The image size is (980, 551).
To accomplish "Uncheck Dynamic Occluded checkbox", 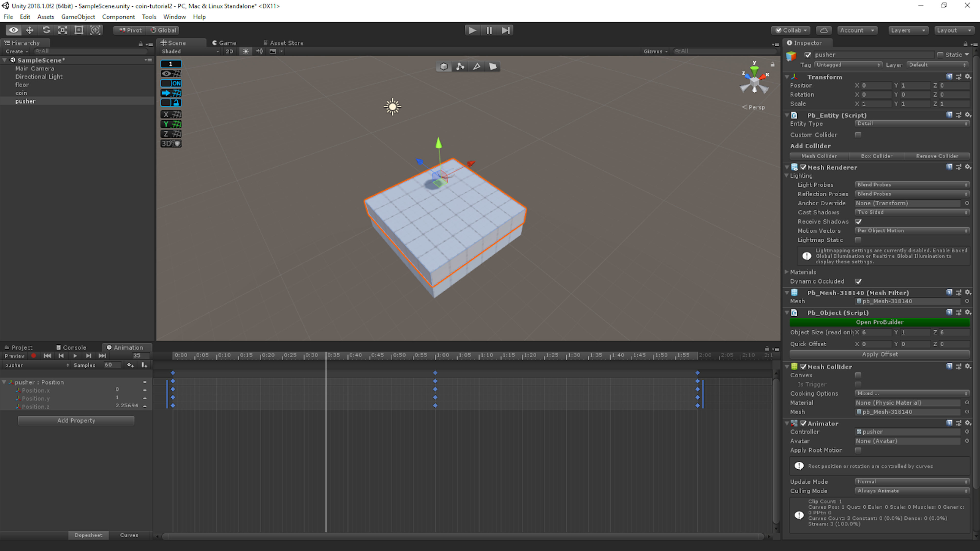I will coord(858,281).
